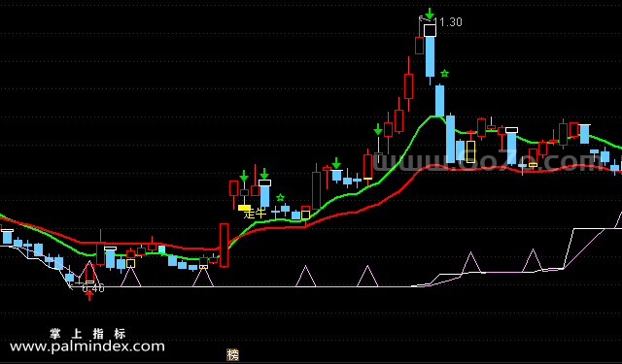Click the first pink triangle spike near the low
The height and width of the screenshot is (364, 622).
89,274
